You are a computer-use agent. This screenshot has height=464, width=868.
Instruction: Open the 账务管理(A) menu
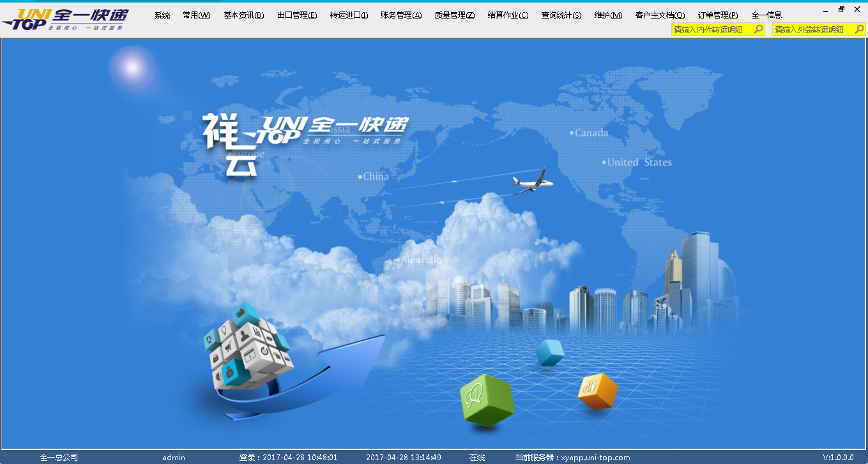[401, 15]
